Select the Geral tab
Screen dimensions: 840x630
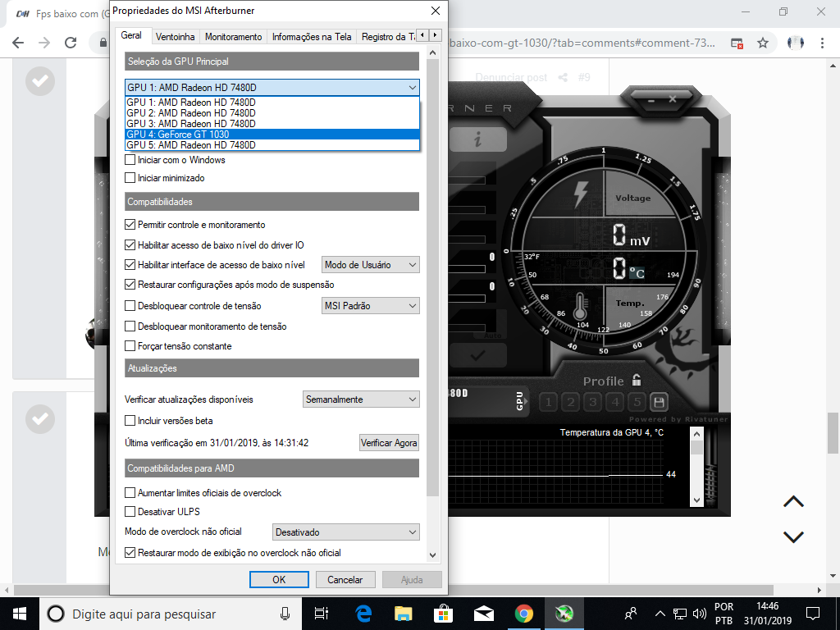[x=131, y=35]
